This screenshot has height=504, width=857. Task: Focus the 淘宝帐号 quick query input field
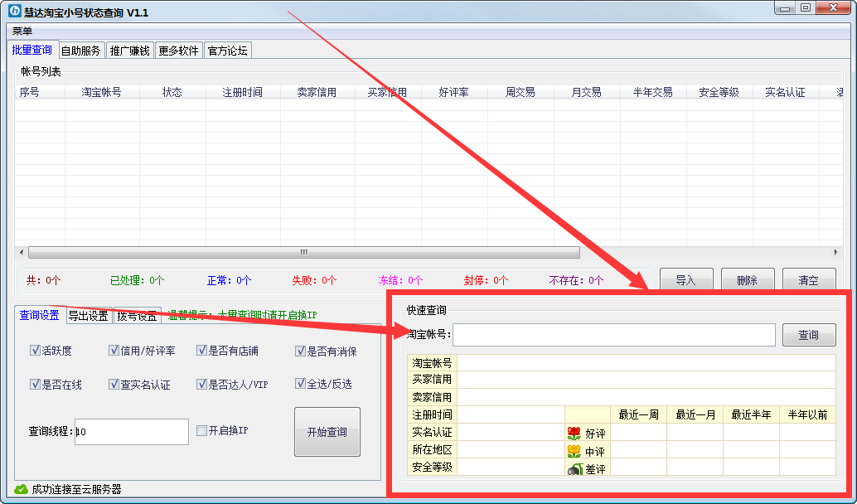tap(613, 335)
